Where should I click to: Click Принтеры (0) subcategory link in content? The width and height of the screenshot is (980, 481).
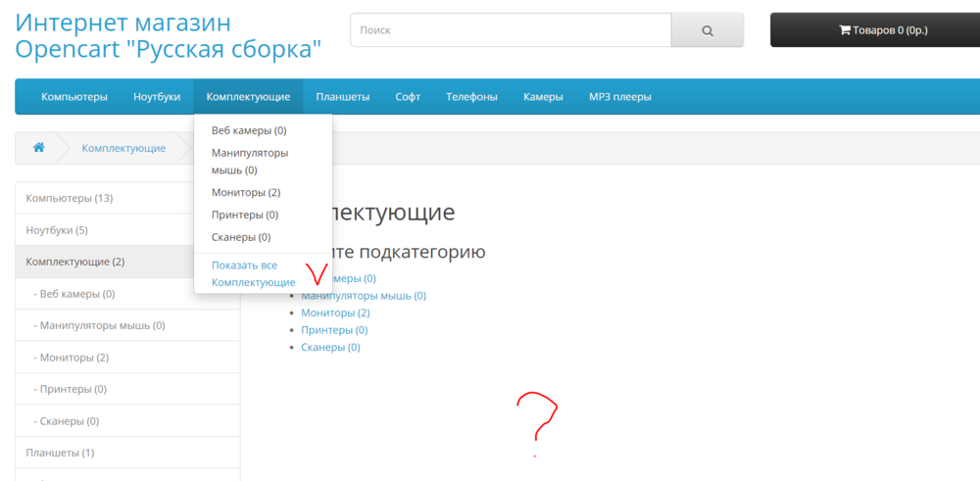334,330
